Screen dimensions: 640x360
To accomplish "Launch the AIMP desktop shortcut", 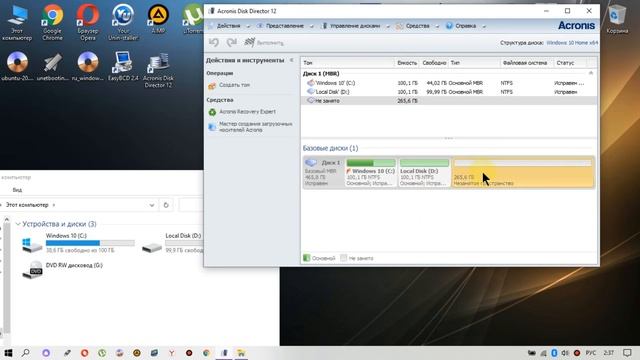I will point(158,20).
